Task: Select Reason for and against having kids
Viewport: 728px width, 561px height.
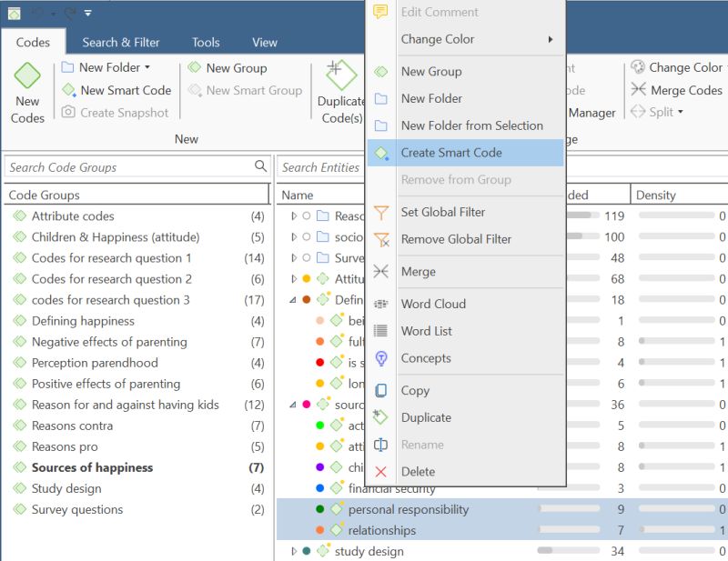Action: point(137,405)
